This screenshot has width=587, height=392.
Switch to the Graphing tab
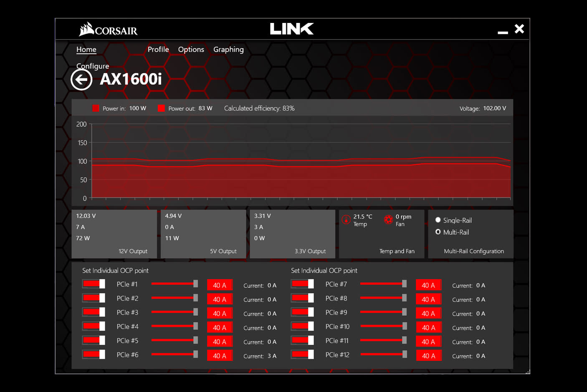click(x=228, y=49)
